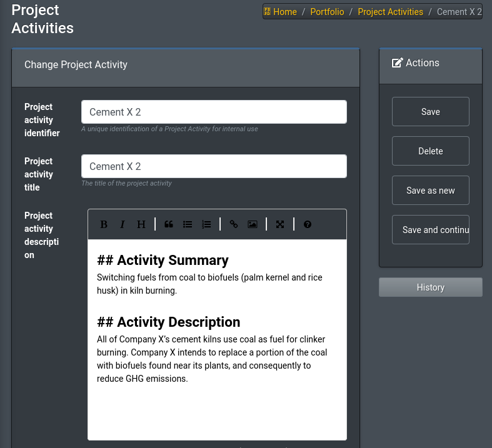Create a bulleted list in editor

pos(188,224)
